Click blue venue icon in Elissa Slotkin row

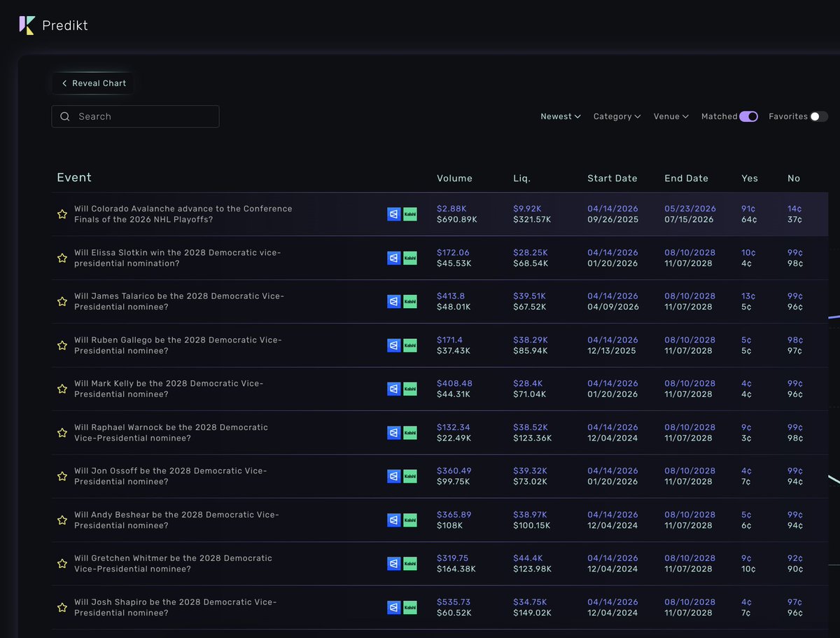pyautogui.click(x=394, y=258)
